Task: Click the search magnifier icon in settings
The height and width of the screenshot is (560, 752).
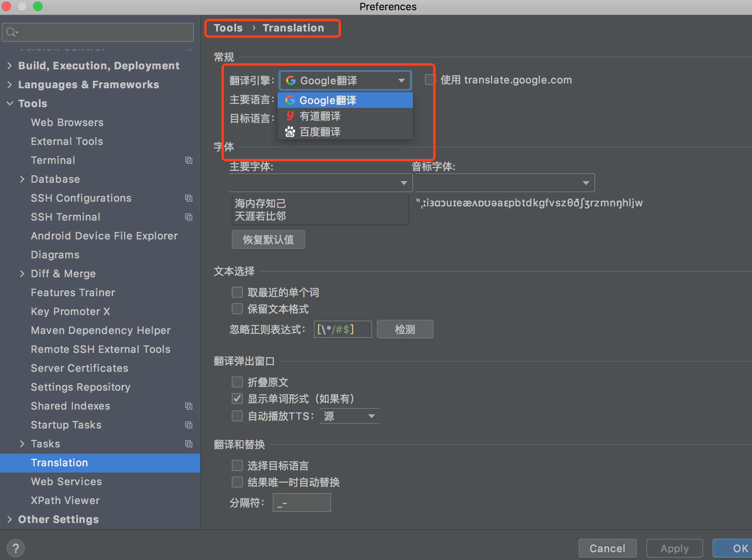Action: click(x=12, y=32)
